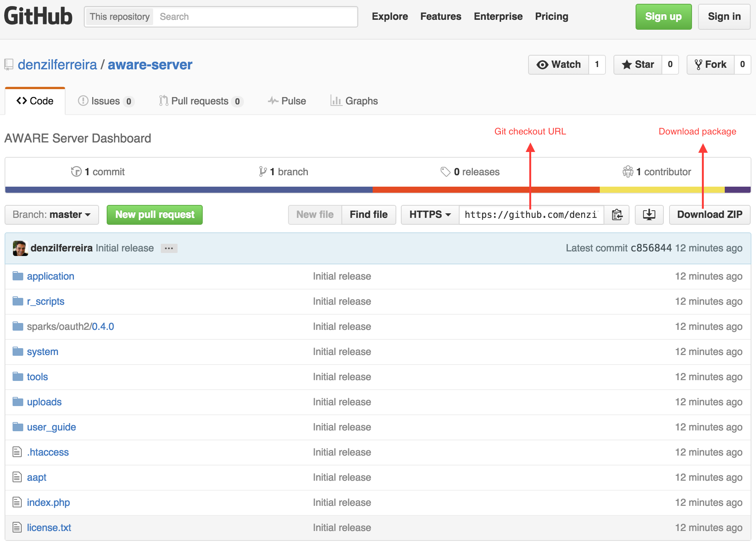View the 0 releases page
Image resolution: width=756 pixels, height=547 pixels.
[470, 172]
